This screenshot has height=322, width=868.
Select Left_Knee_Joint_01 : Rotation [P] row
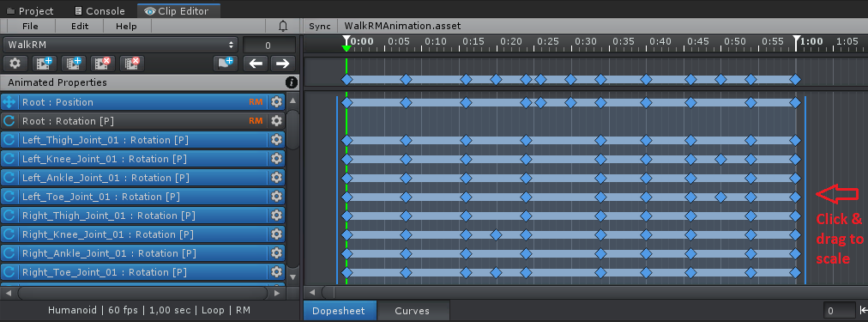(x=143, y=159)
